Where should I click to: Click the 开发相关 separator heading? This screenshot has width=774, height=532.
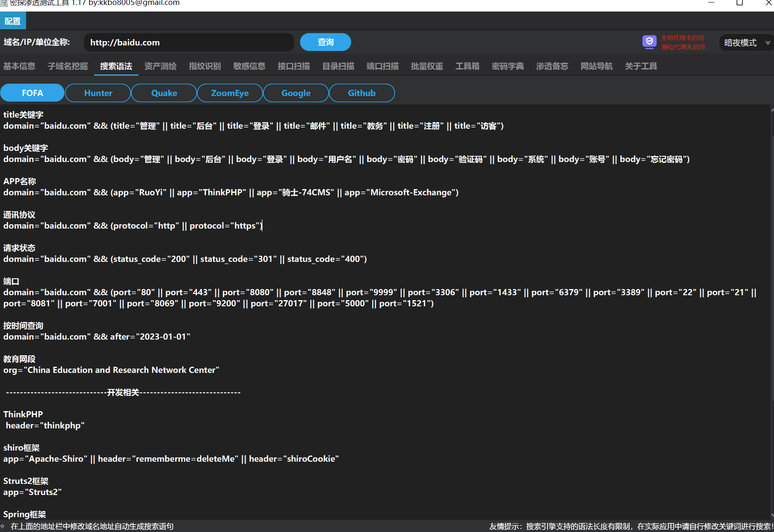[x=123, y=392]
